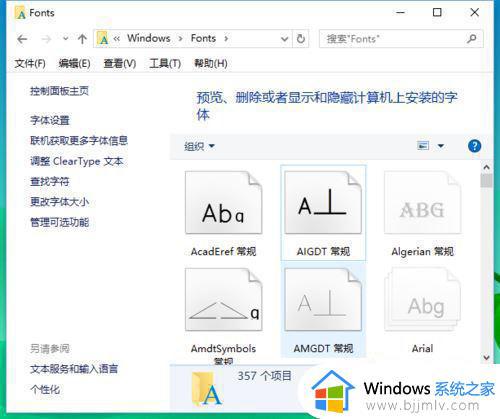
Task: Click the Fonts folder icon in details pane
Action: click(206, 389)
